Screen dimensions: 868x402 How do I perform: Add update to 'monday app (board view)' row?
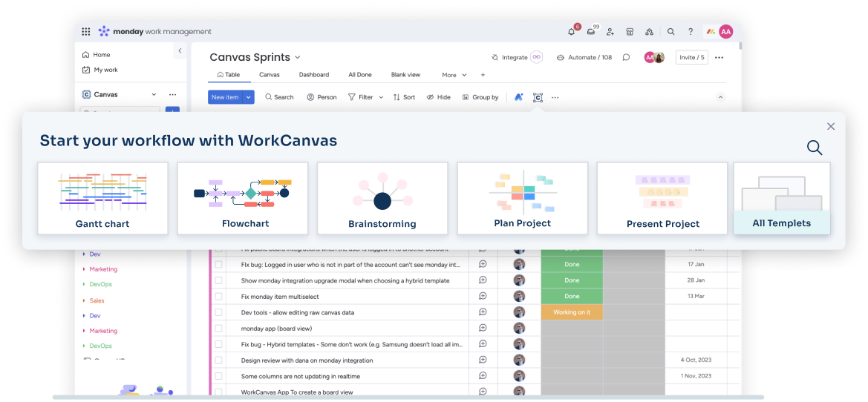[483, 328]
